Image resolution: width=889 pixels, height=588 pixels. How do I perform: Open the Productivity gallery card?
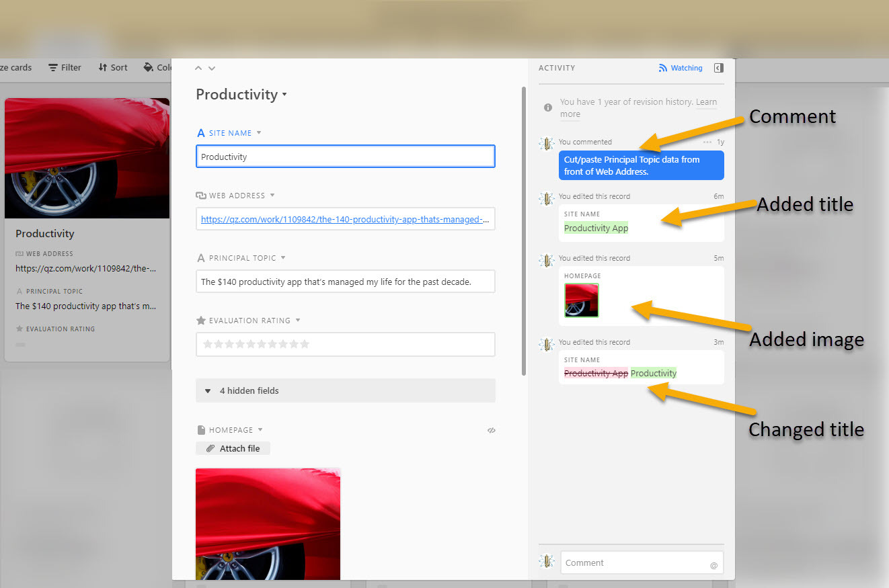[x=87, y=230]
